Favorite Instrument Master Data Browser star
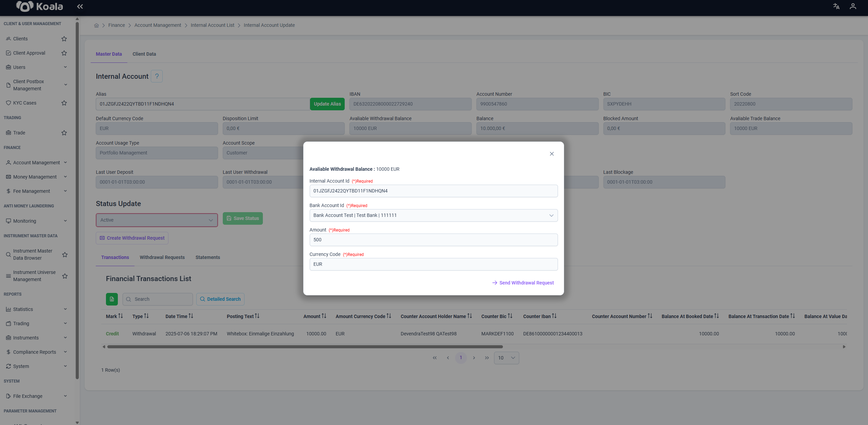 coord(65,255)
